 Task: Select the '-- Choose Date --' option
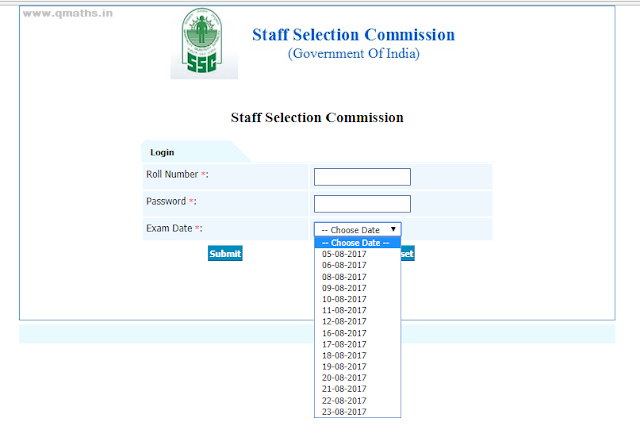tap(358, 243)
